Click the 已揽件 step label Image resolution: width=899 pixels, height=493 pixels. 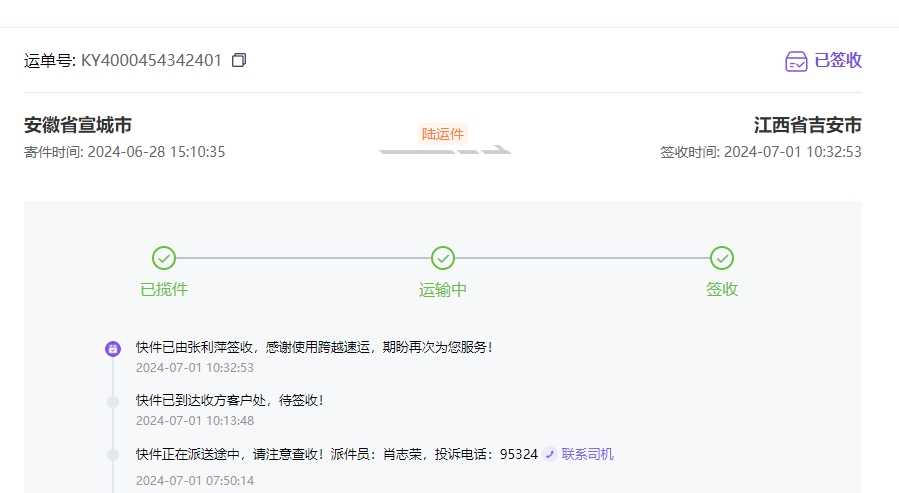click(x=164, y=289)
